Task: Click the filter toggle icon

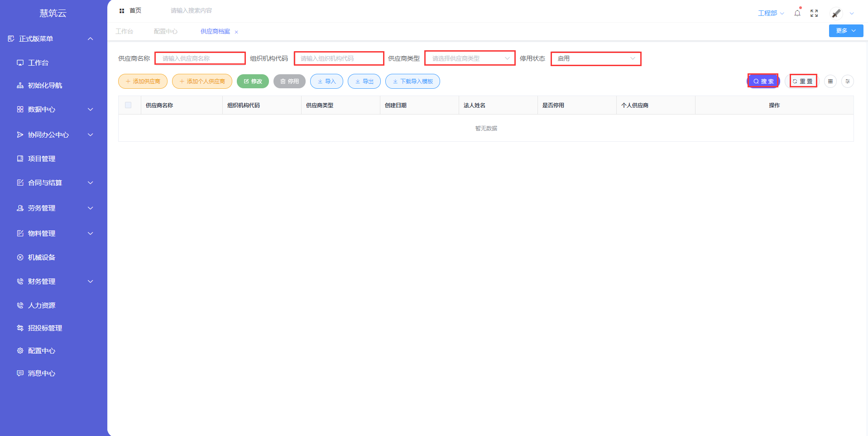Action: pyautogui.click(x=848, y=81)
